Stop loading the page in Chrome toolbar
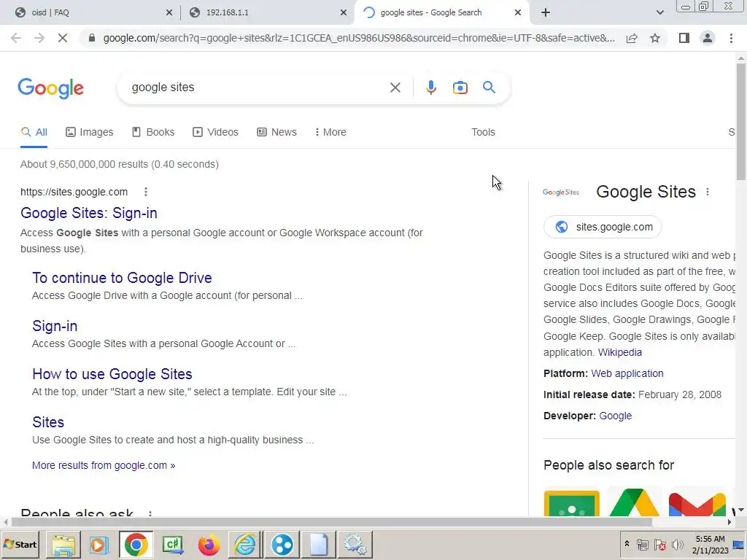Image resolution: width=747 pixels, height=560 pixels. pyautogui.click(x=63, y=38)
